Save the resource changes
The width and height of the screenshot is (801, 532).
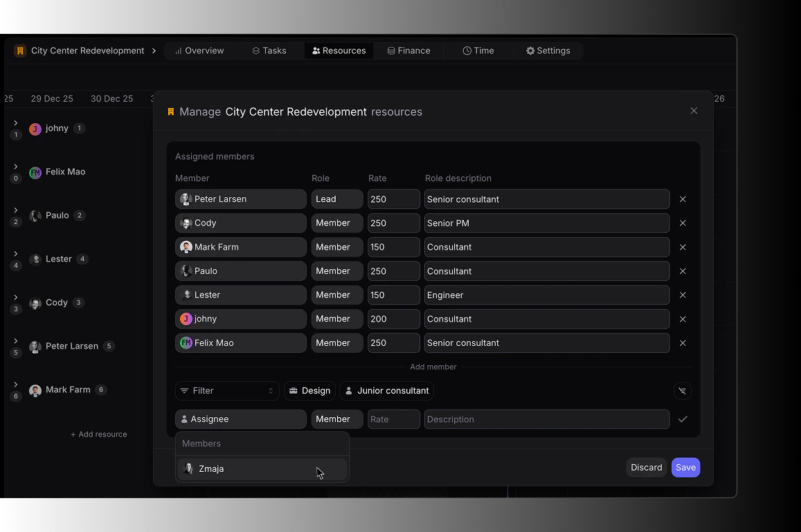click(685, 467)
